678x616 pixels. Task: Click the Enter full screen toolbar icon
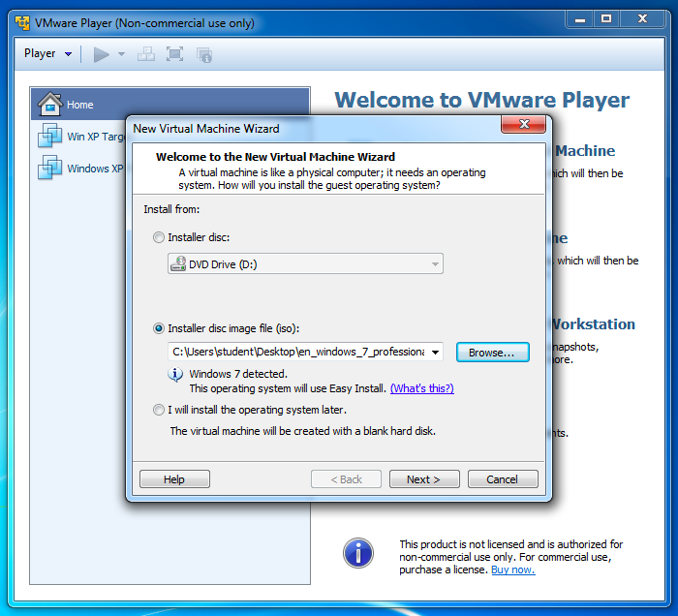174,54
